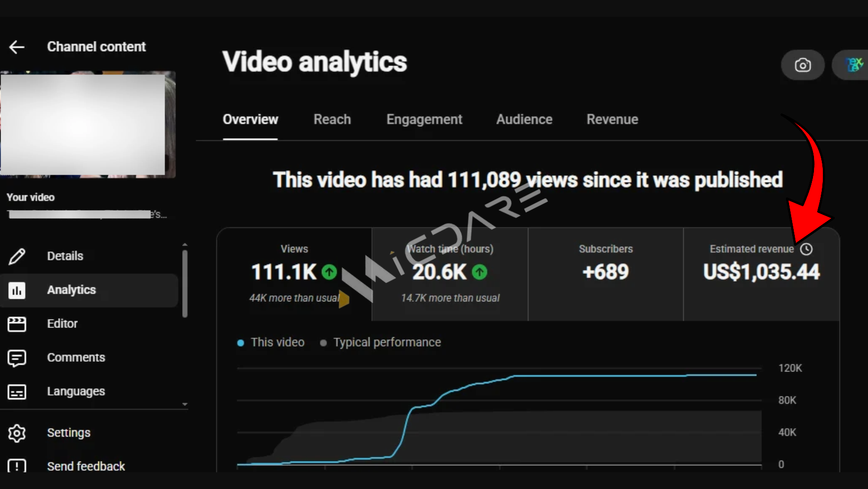Select the Subscribers metric card

(x=606, y=274)
